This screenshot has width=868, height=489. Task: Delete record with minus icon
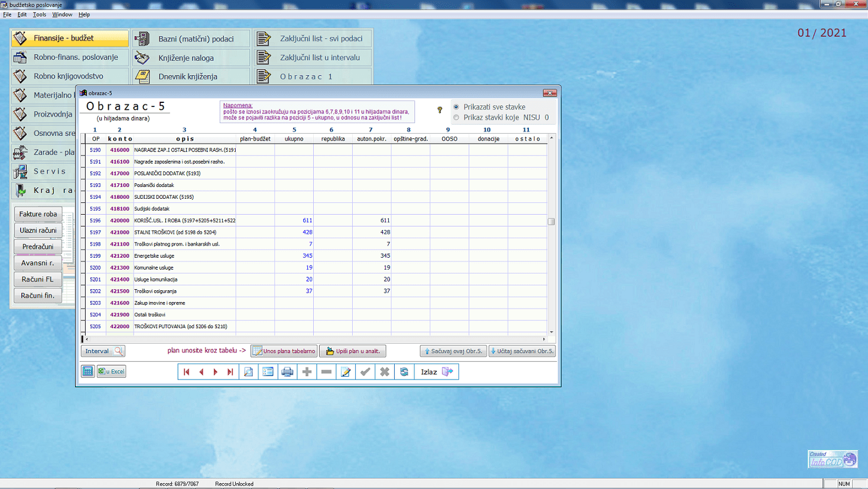pyautogui.click(x=326, y=372)
